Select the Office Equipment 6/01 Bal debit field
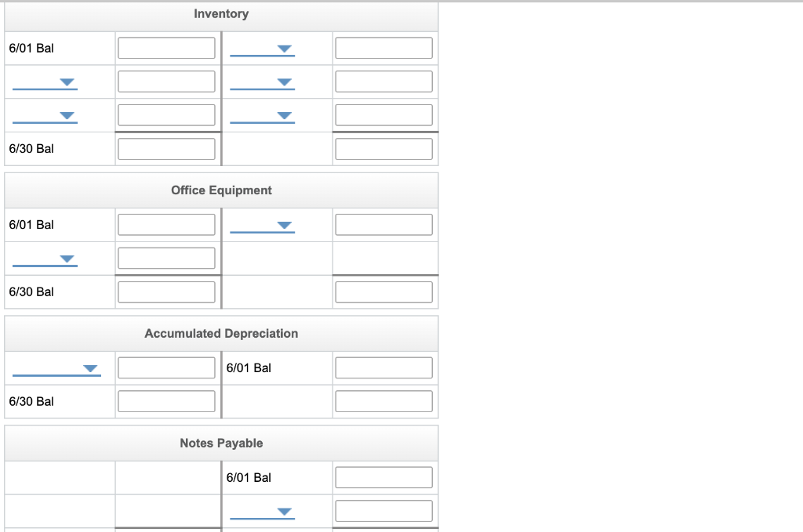Screen dimensions: 803x532 [166, 224]
